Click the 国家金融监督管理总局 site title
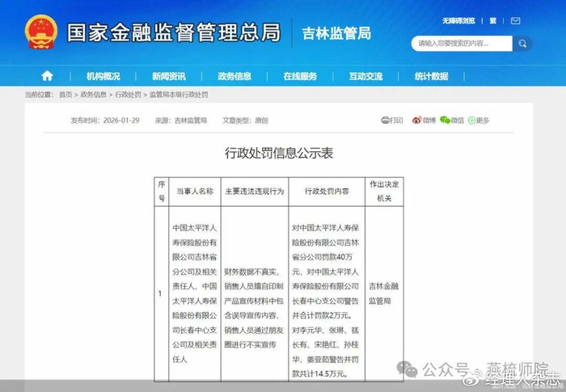 coord(174,32)
